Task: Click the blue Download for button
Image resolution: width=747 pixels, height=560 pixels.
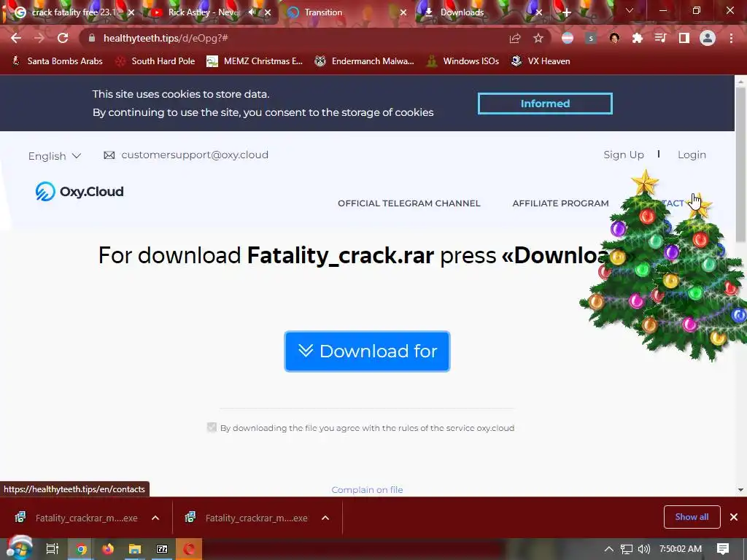Action: 367,351
